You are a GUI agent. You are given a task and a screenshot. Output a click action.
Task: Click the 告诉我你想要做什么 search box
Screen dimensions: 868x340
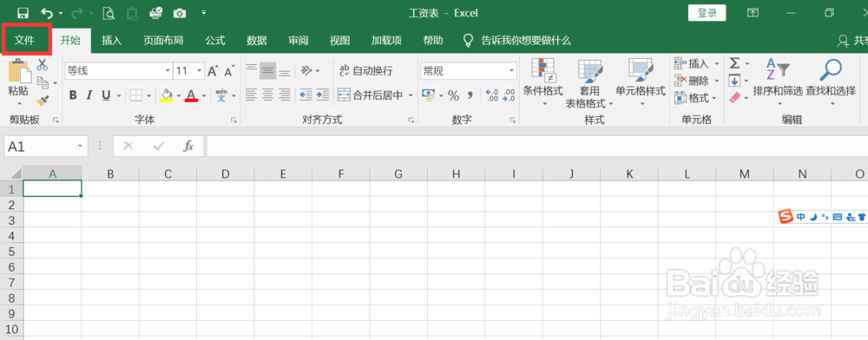525,41
